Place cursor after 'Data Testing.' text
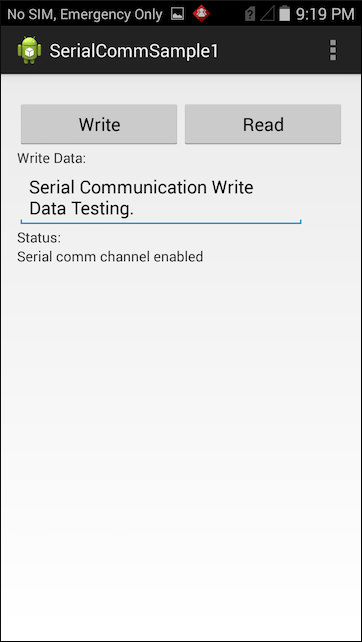This screenshot has height=642, width=362. 136,209
